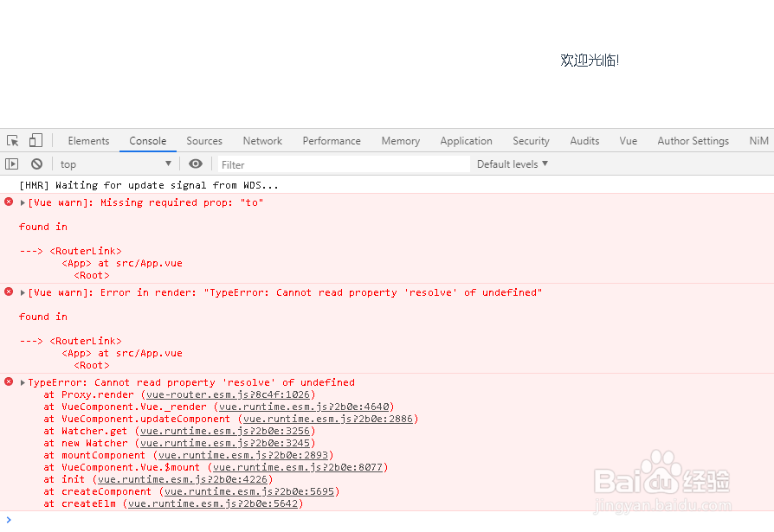Open the Sources tab

pyautogui.click(x=204, y=141)
